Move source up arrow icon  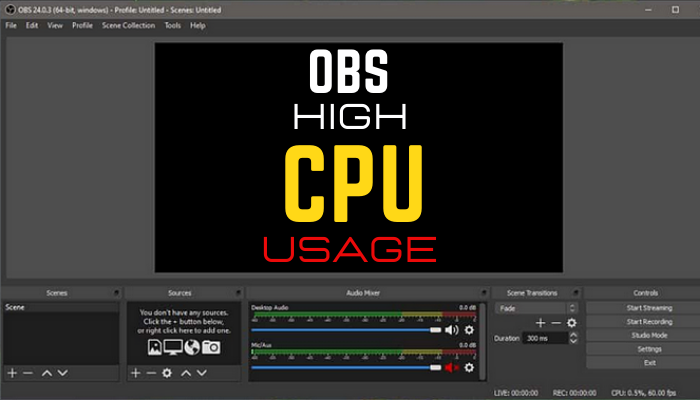(186, 373)
